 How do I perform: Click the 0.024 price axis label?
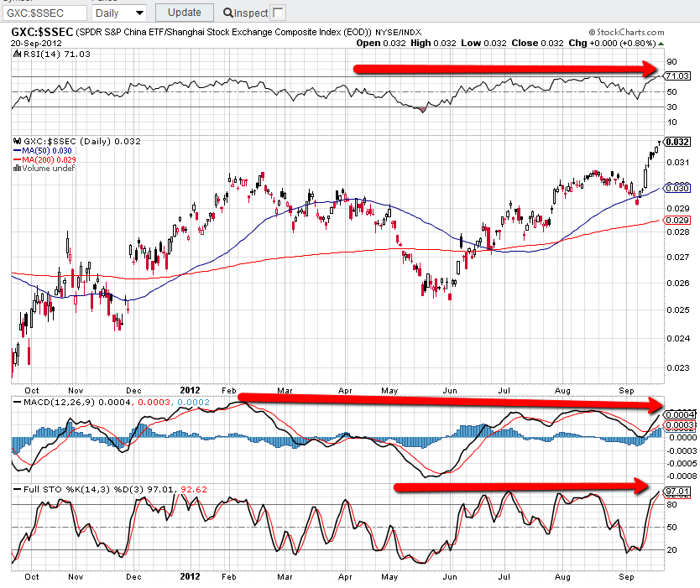tap(678, 339)
